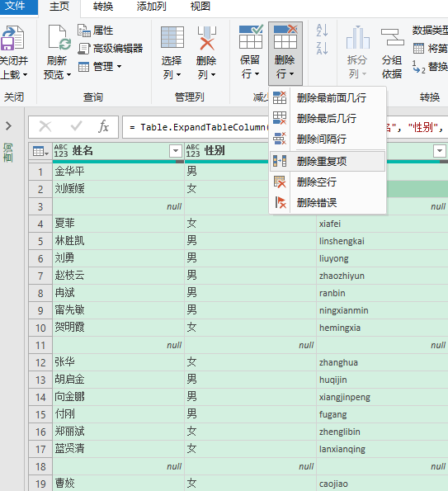This screenshot has height=491, width=448.
Task: Click the 分组依据 group by icon
Action: tap(392, 37)
